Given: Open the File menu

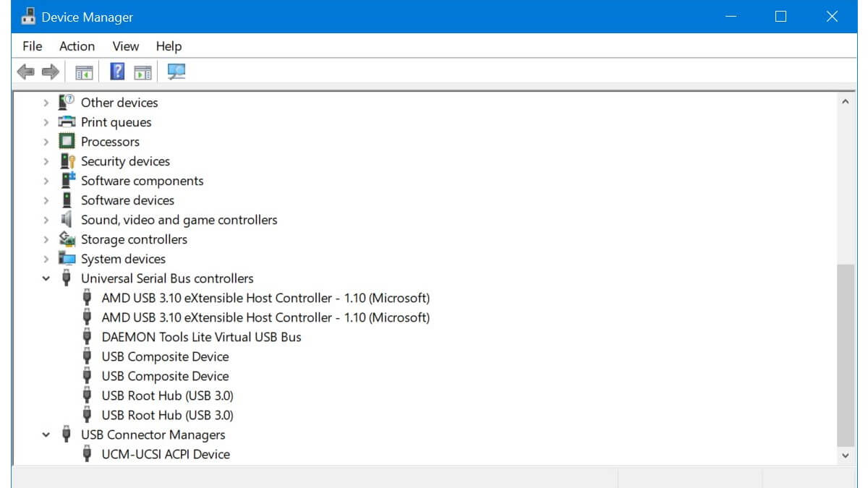Looking at the screenshot, I should [x=33, y=46].
